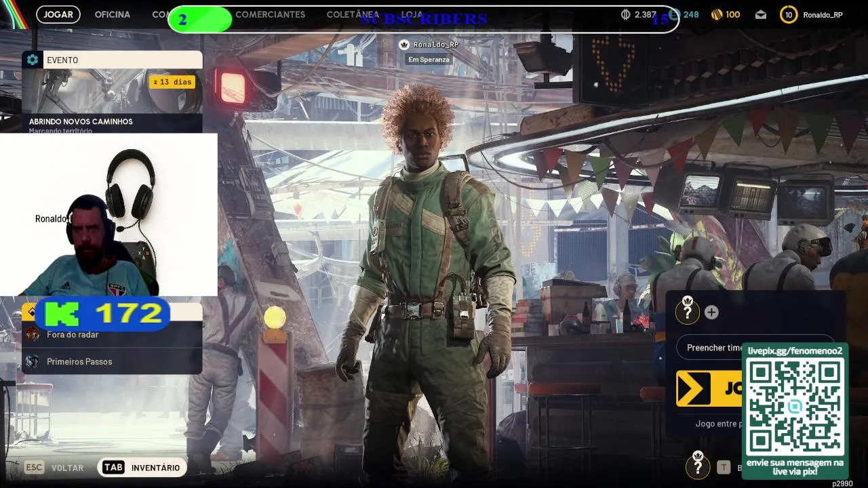Open the 13 dias event timer badge
Image resolution: width=868 pixels, height=488 pixels.
point(172,82)
